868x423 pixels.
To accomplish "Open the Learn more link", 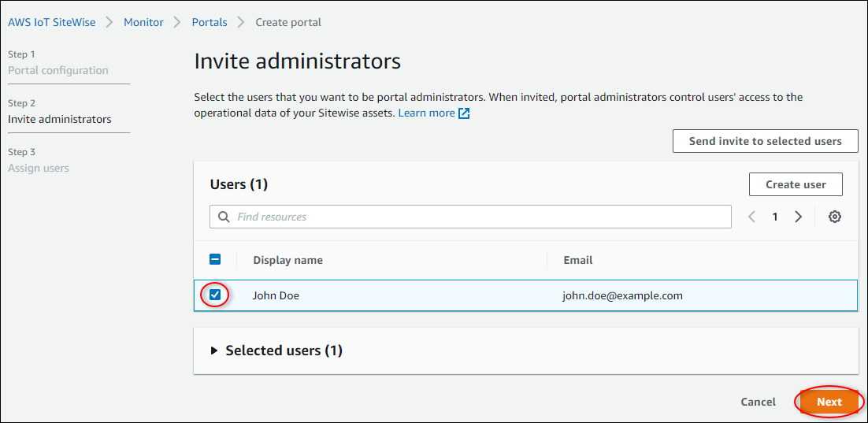I will tap(426, 113).
